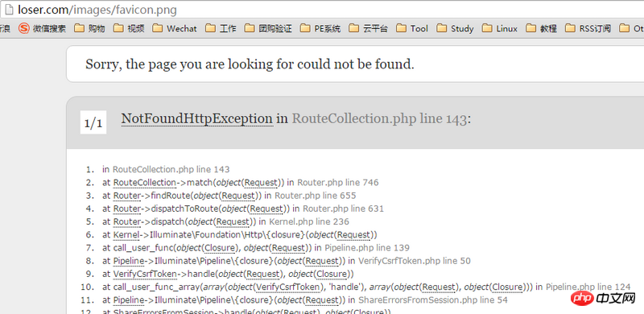Open the 视频 bookmark folder
The image size is (644, 314).
click(x=129, y=28)
